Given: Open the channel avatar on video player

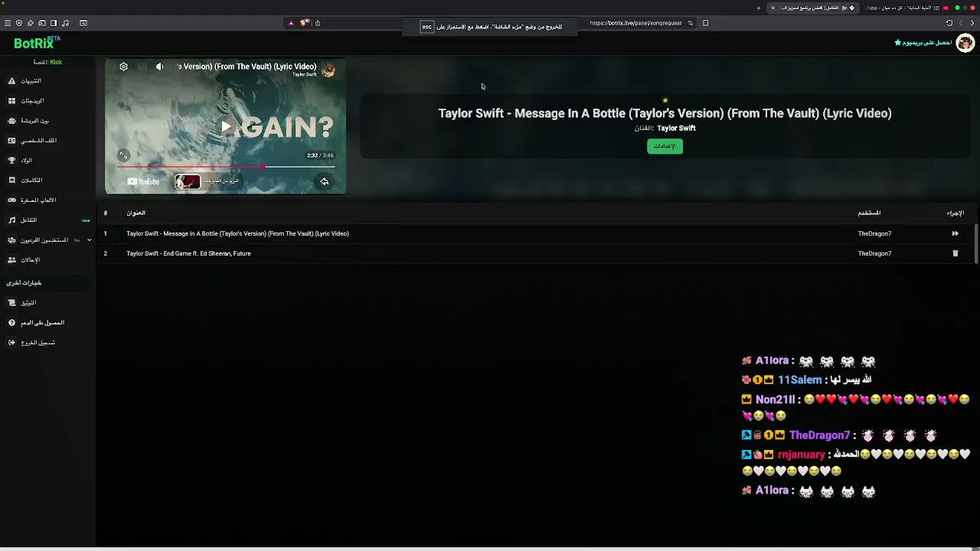Looking at the screenshot, I should point(328,71).
